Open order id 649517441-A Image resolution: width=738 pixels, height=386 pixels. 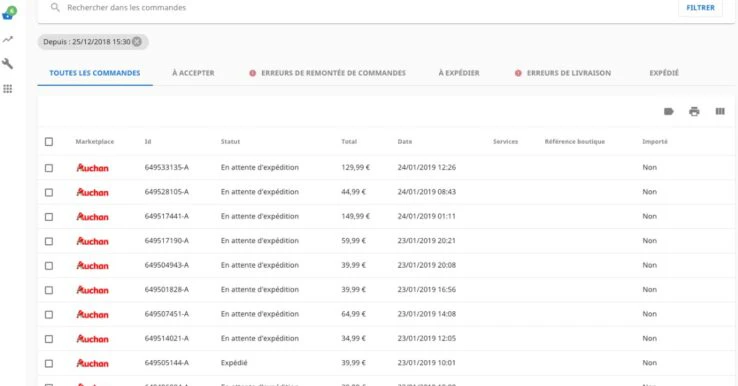[167, 217]
